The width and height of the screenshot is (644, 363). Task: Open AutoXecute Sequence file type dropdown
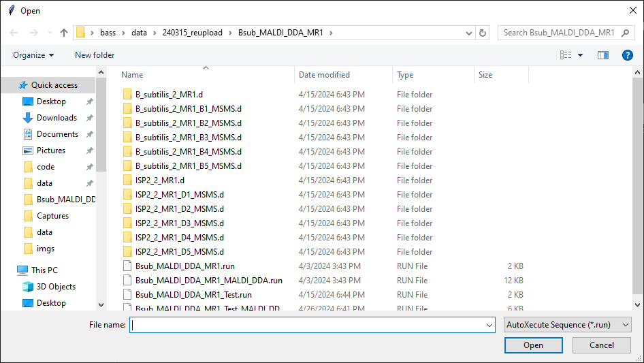[568, 325]
